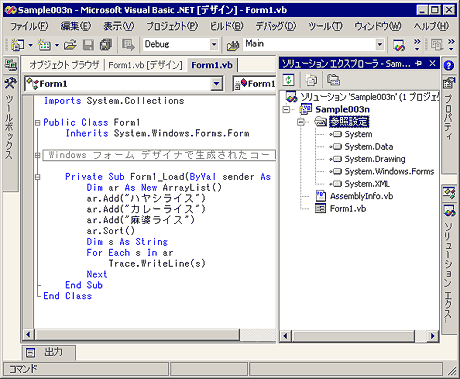Image resolution: width=460 pixels, height=379 pixels.
Task: Click the New Project toolbar icon
Action: point(17,45)
